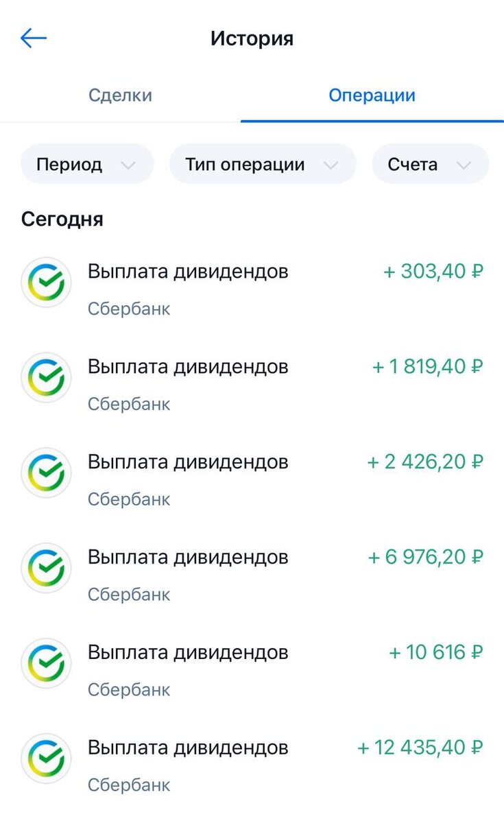This screenshot has width=504, height=823.
Task: Click Sberbank logo next to +10 616 ₽ payout
Action: tap(47, 663)
